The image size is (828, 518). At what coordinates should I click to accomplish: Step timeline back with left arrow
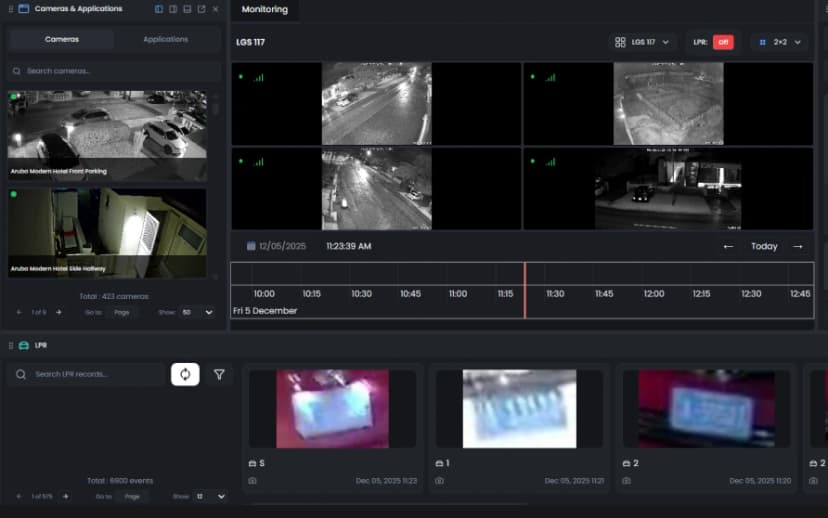pos(728,246)
